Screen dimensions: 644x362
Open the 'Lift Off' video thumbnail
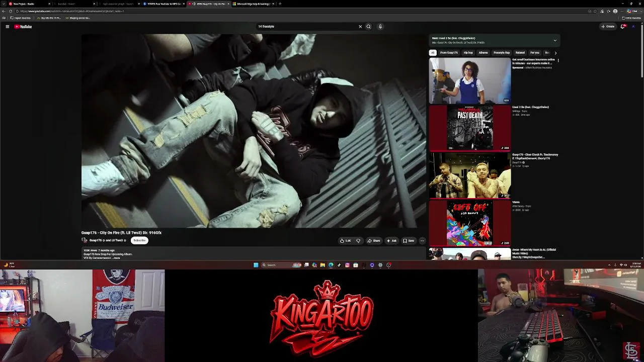coord(470,223)
